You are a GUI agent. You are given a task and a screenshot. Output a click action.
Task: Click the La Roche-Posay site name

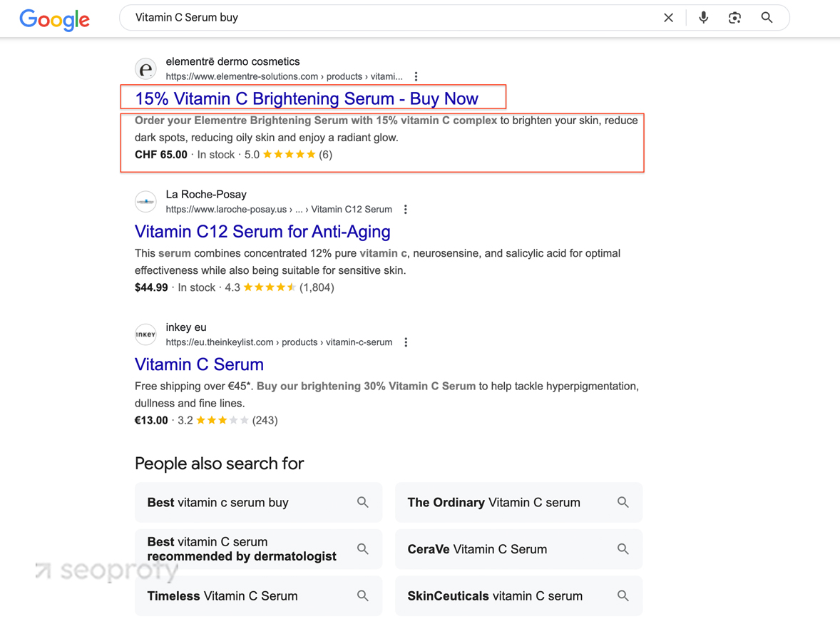coord(206,195)
